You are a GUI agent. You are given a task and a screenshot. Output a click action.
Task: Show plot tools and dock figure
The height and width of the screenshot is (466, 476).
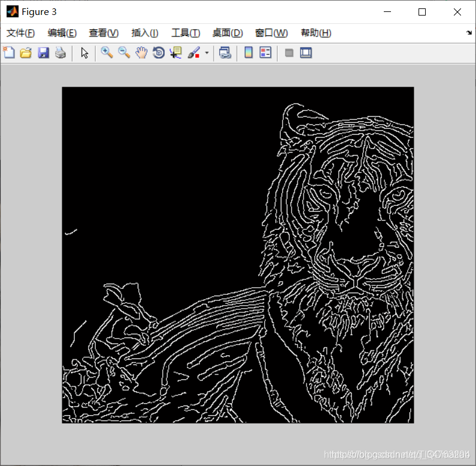pos(306,53)
